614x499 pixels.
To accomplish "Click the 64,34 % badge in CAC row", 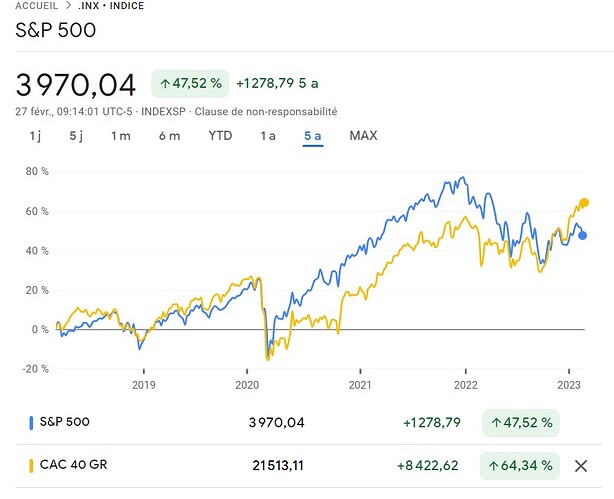I will pos(520,466).
